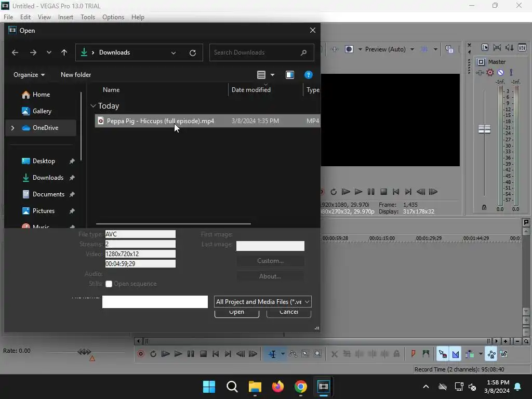
Task: Refresh the Downloads folder listing
Action: click(x=193, y=52)
